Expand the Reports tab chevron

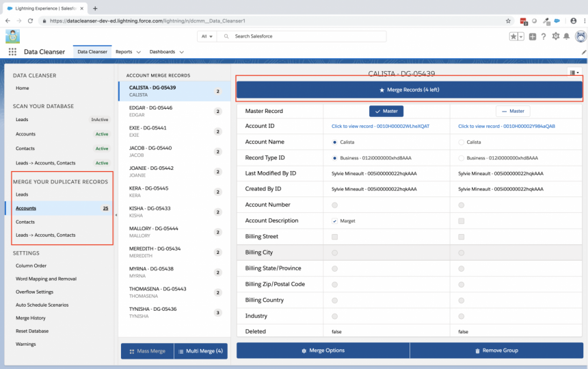(138, 52)
